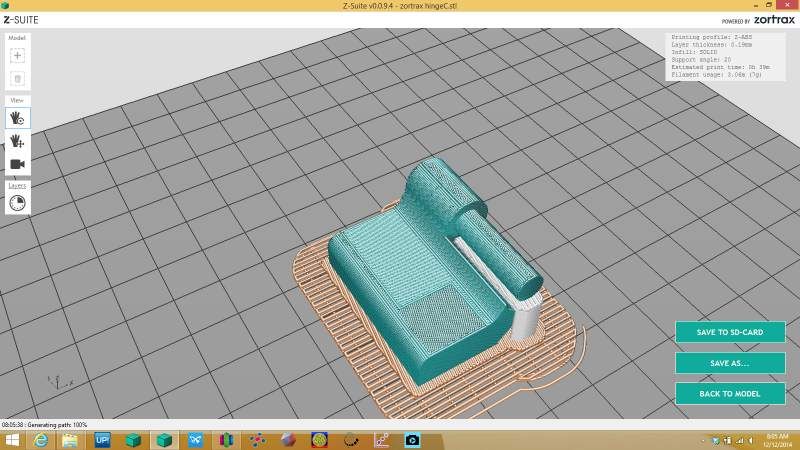Click the 'Printing profile: Z-ABS' info line

(711, 37)
